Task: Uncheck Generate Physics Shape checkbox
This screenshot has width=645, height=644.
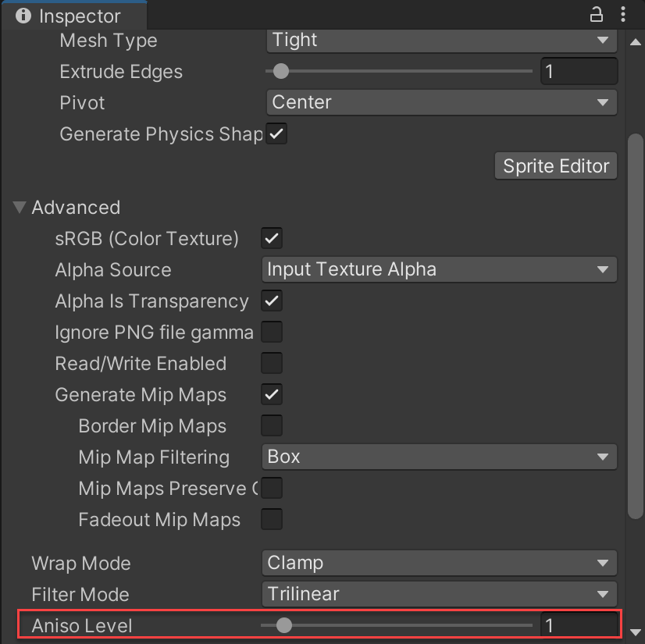Action: (276, 133)
